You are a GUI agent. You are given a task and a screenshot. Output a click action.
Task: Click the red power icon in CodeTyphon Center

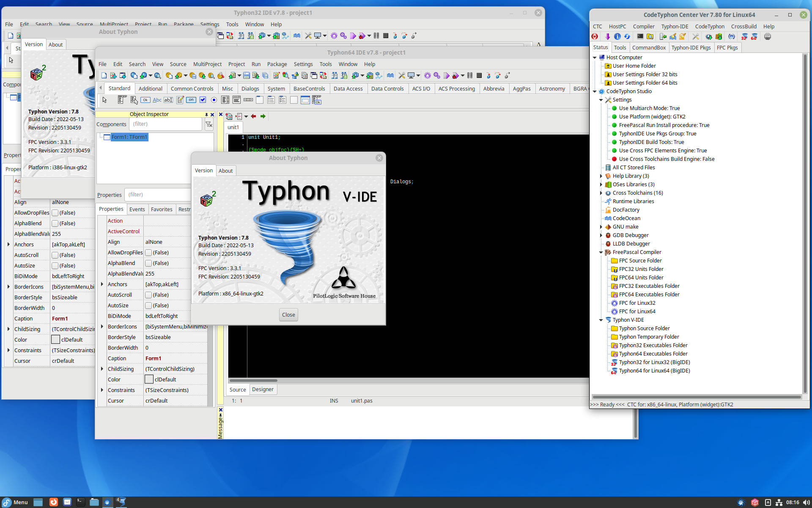click(x=595, y=36)
